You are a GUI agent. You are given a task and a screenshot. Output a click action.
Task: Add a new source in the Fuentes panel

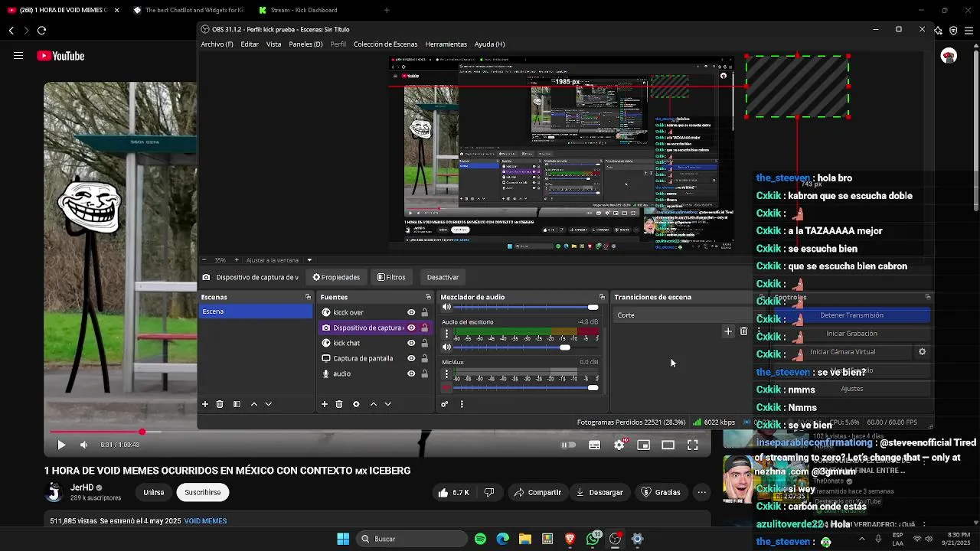[325, 404]
